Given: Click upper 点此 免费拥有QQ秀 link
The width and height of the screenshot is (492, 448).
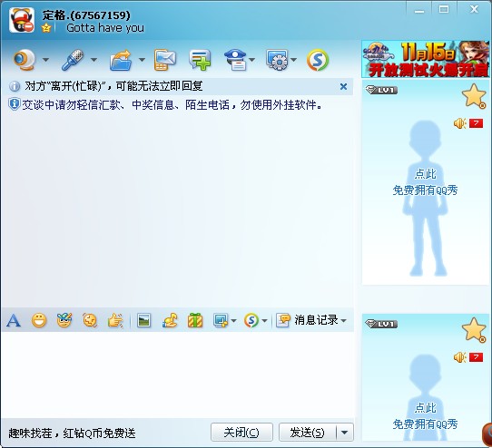Looking at the screenshot, I should click(425, 182).
